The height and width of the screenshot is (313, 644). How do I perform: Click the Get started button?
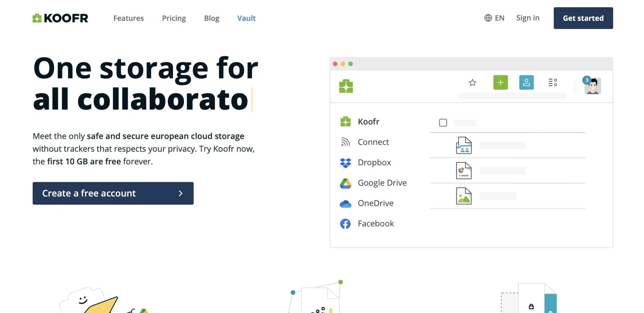pos(583,18)
